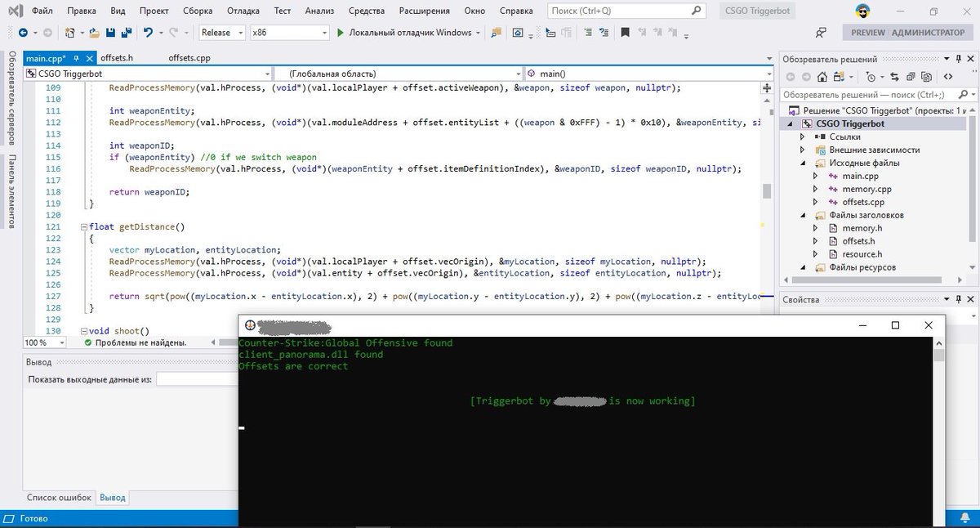Click the view code icon in Solution Explorer
Viewport: 980px width, 528px height.
(x=949, y=77)
